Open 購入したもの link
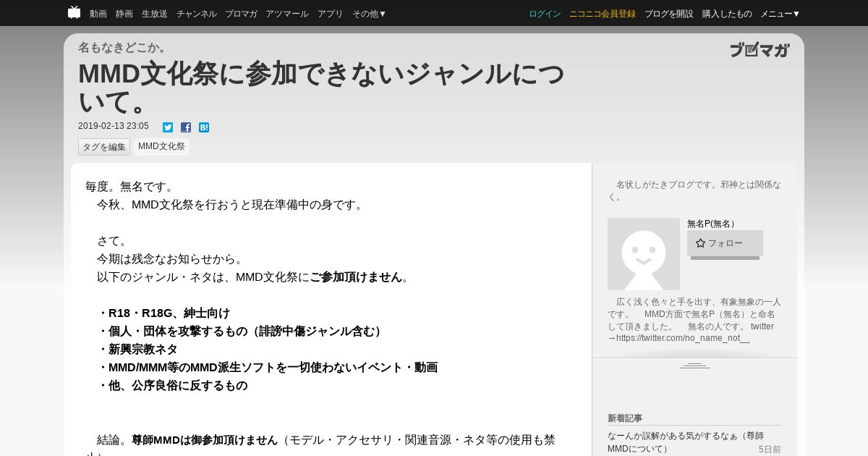This screenshot has width=868, height=456. 727,14
